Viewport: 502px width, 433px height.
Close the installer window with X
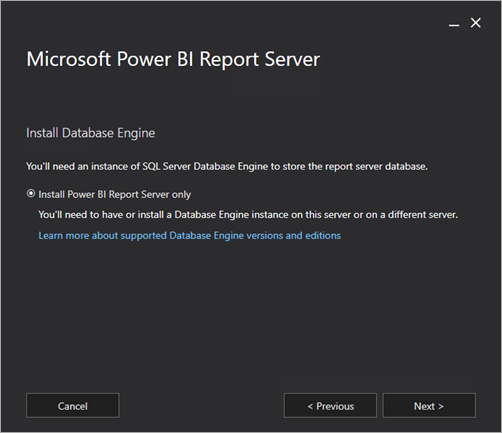click(476, 23)
